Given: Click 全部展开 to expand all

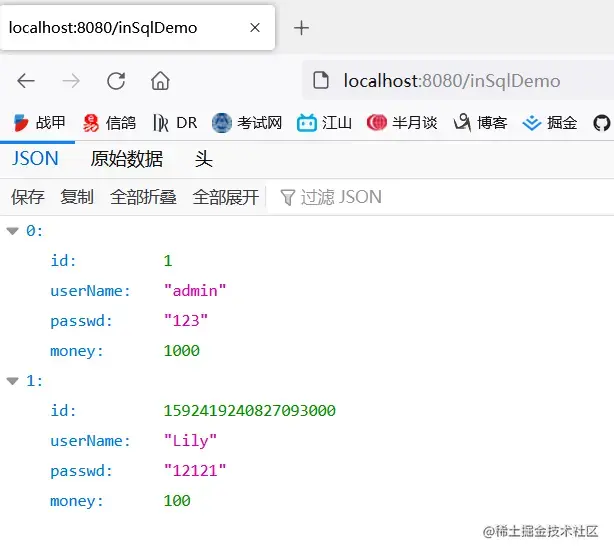Looking at the screenshot, I should [226, 197].
